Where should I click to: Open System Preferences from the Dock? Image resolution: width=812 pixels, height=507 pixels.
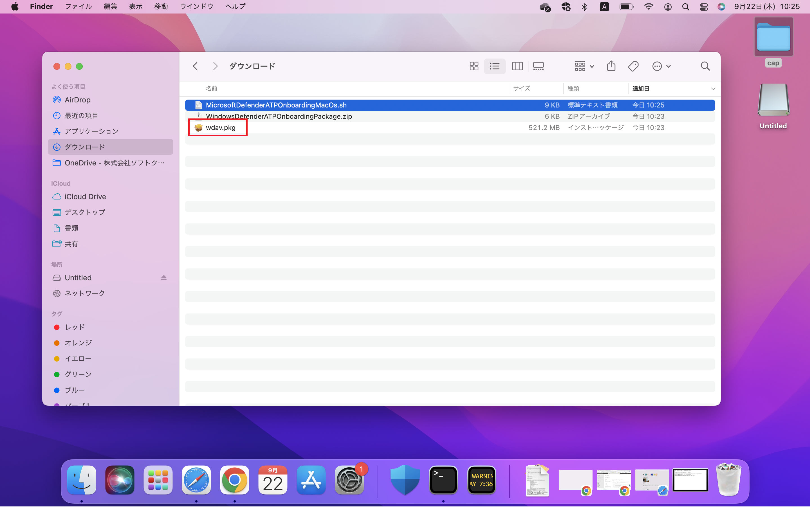coord(350,481)
